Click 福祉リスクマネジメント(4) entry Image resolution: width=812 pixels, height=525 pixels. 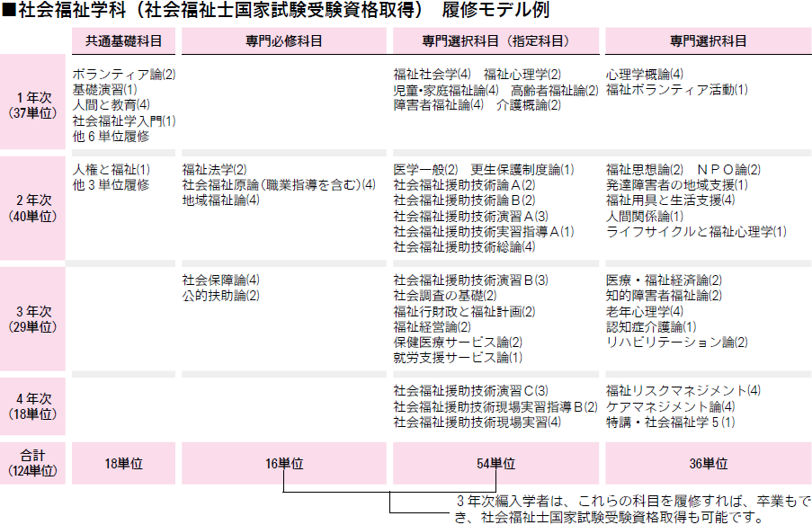683,391
